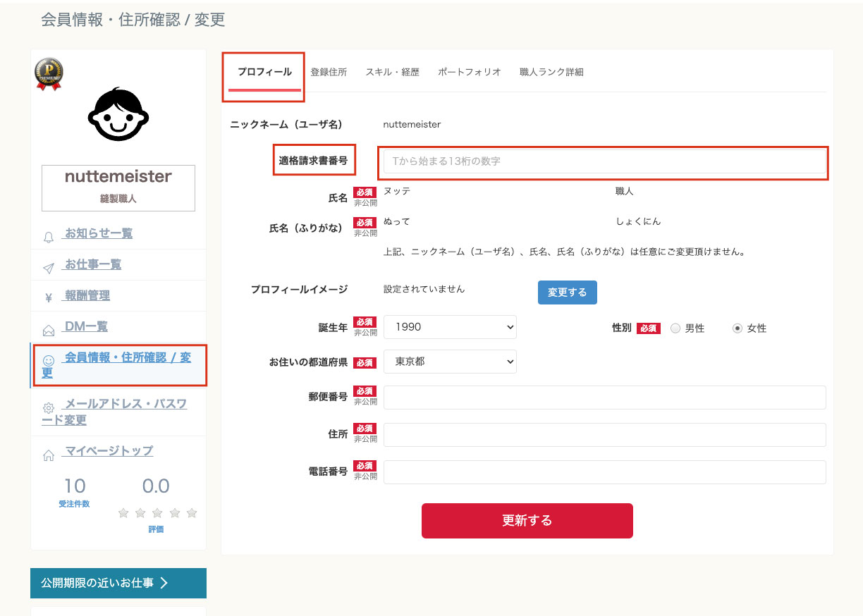Click the 評価 label under the stars
Screen dimensions: 863x616
(156, 529)
